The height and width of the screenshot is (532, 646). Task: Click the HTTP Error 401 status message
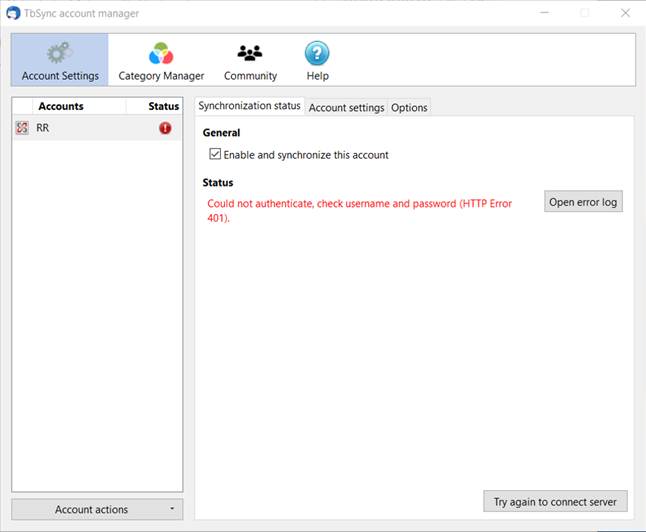359,211
